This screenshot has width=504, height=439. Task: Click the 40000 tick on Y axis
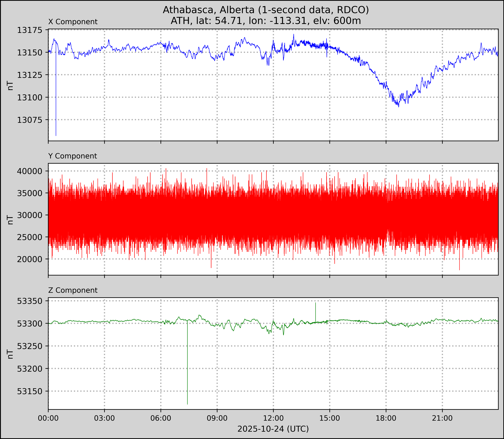(29, 171)
